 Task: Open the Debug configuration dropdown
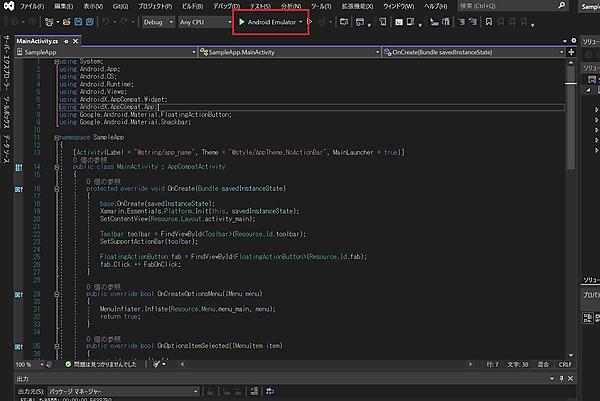(x=156, y=21)
